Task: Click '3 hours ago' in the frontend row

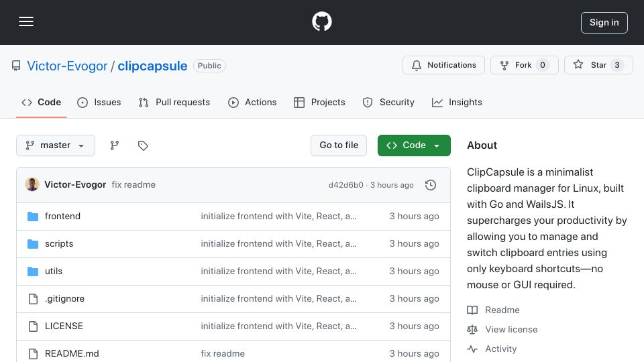Action: coord(414,217)
